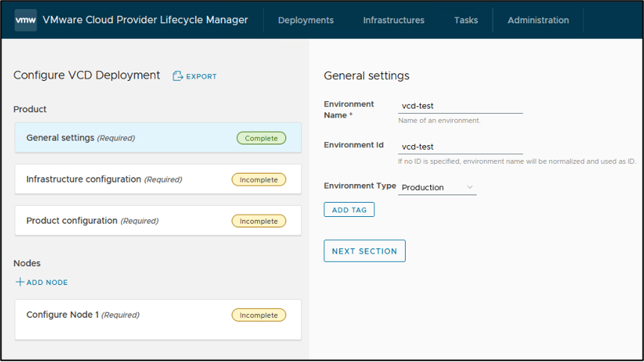Image resolution: width=644 pixels, height=362 pixels.
Task: Go to the Infrastructures tab
Action: coord(394,20)
